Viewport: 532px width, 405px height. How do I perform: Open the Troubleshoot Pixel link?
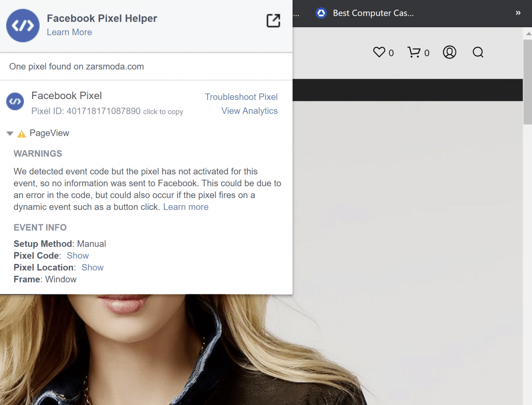click(241, 97)
